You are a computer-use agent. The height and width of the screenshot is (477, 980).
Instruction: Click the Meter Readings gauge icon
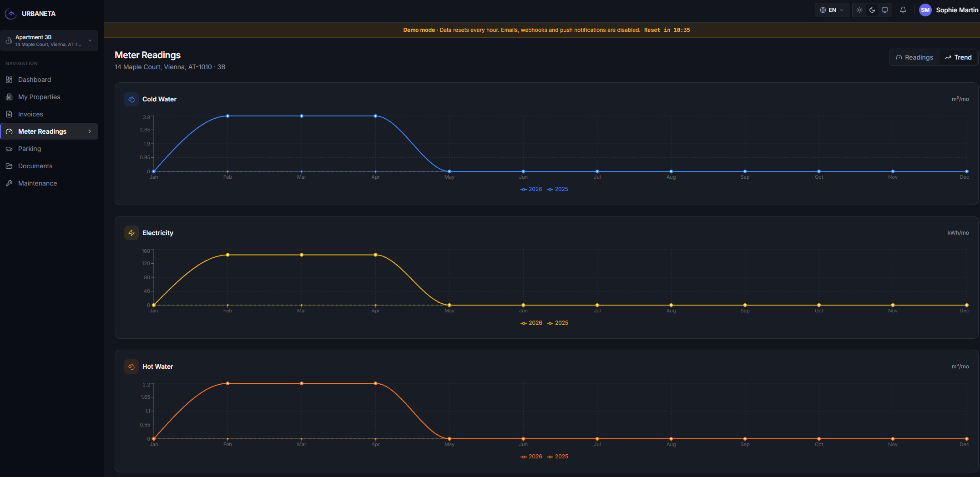[x=9, y=131]
